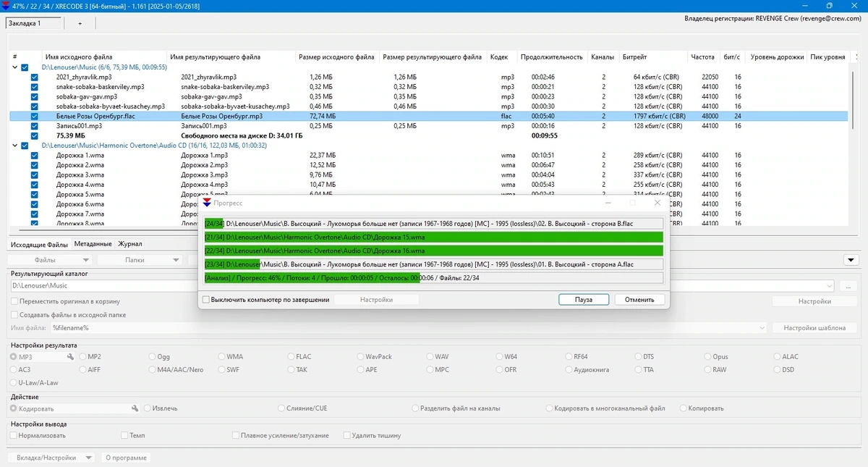868x467 pixels.
Task: Click the XRECODE logo in title bar
Action: point(6,6)
